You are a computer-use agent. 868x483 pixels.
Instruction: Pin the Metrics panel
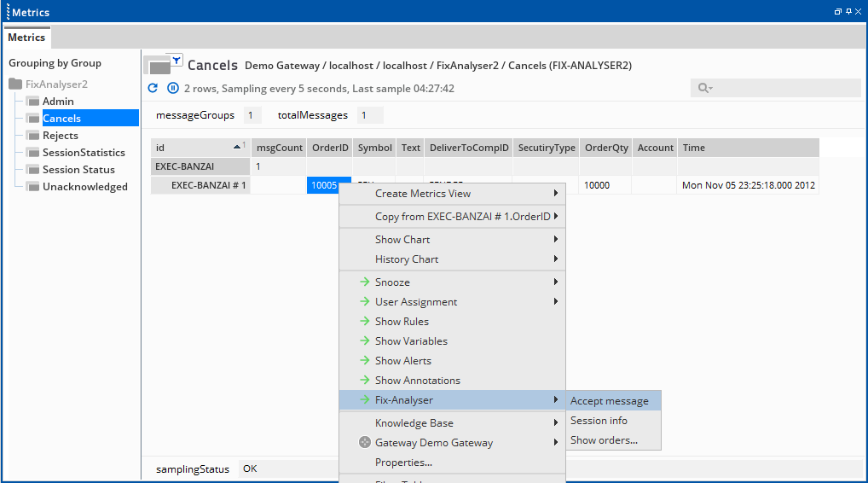848,12
